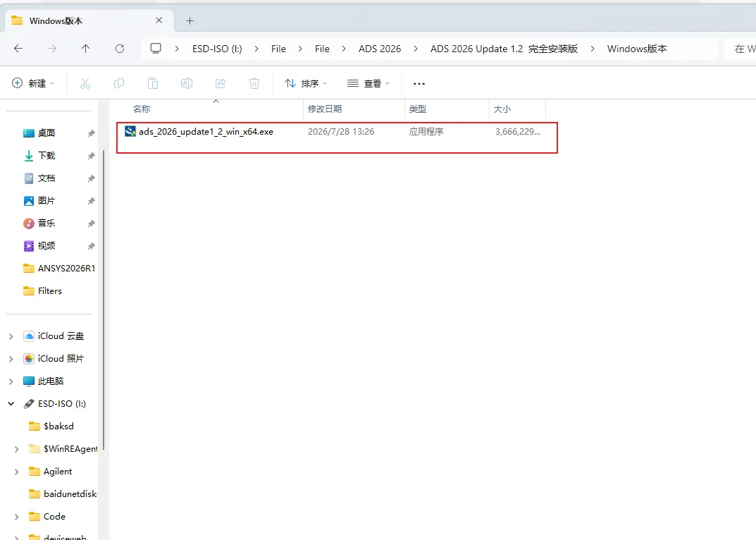Screen dimensions: 756x540
Task: Open the 新建 dropdown
Action: click(33, 83)
